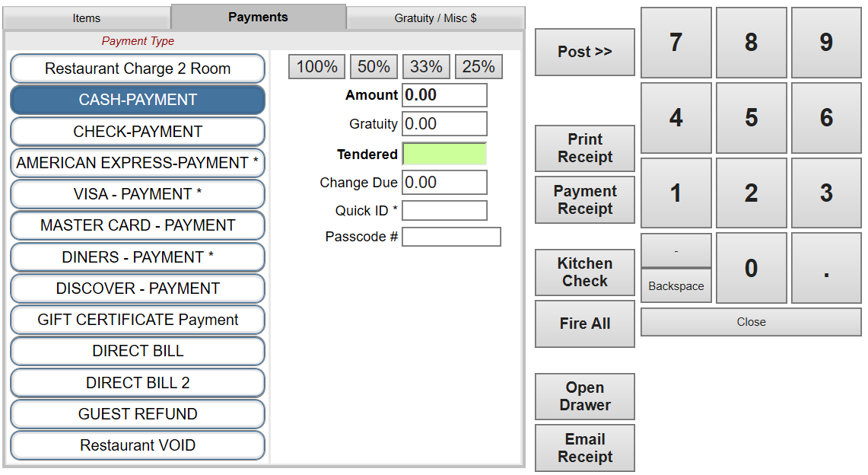Click the Print Receipt button
Viewport: 868px width, 475px height.
pyautogui.click(x=584, y=148)
